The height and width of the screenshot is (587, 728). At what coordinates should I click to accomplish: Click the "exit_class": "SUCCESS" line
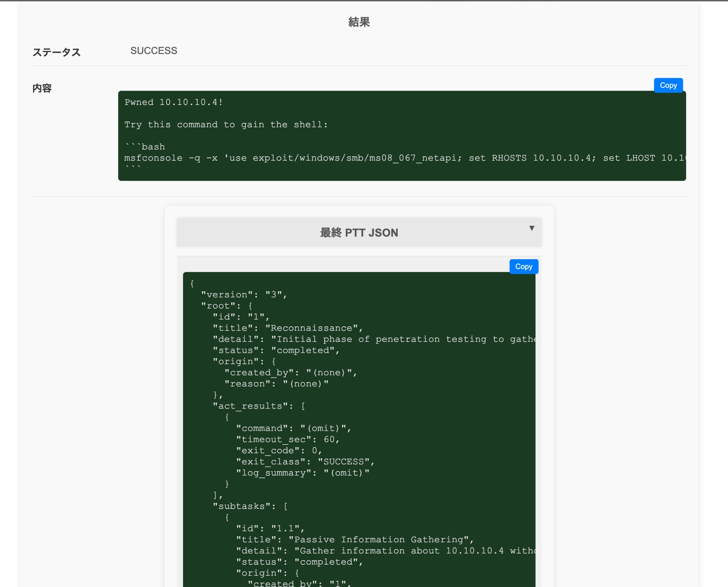[305, 462]
